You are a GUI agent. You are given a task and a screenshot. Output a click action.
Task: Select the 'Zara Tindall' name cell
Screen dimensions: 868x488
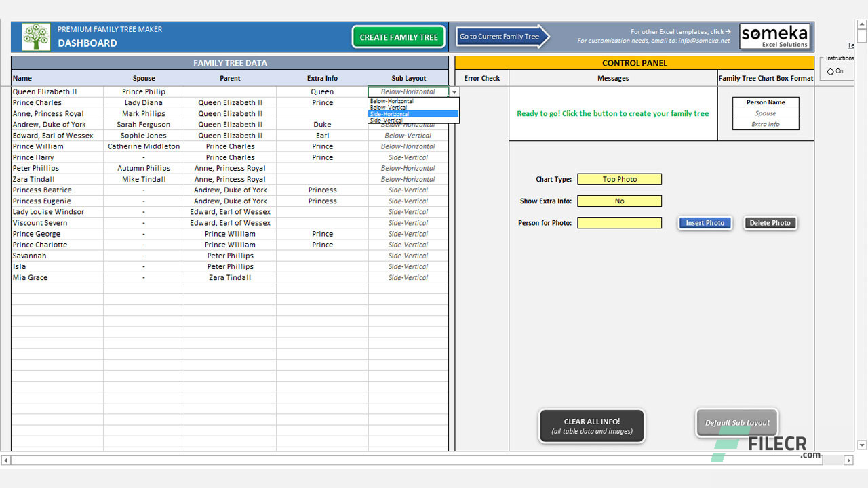(x=57, y=179)
